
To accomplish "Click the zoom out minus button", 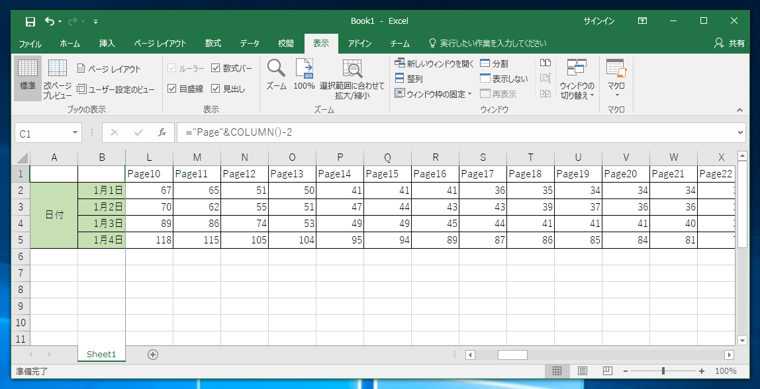I will click(626, 371).
